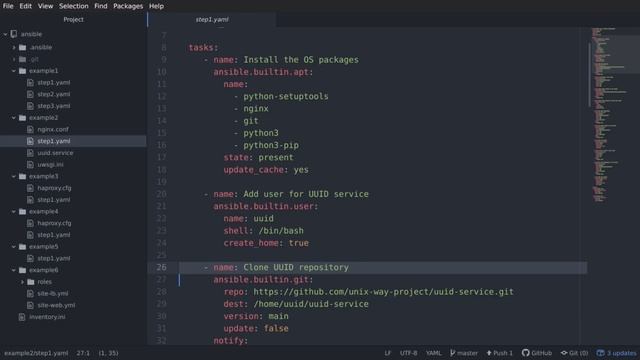The width and height of the screenshot is (640, 360).
Task: Open uuid.service file
Action: (55, 153)
